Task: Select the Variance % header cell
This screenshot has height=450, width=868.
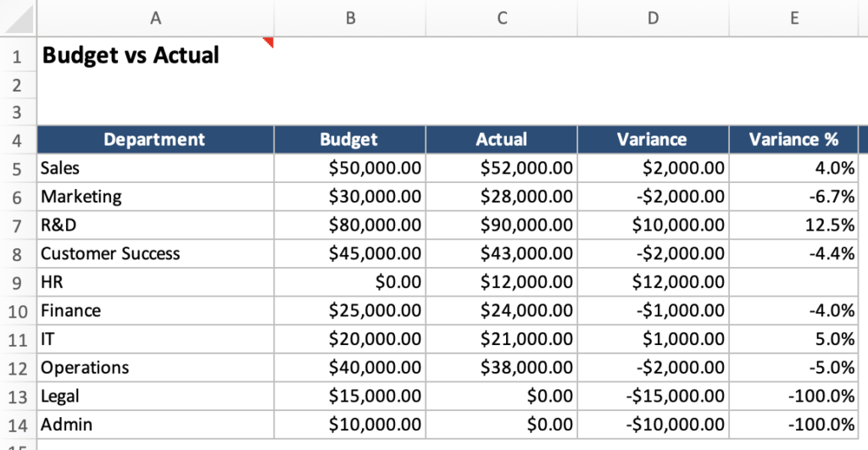Action: 793,140
